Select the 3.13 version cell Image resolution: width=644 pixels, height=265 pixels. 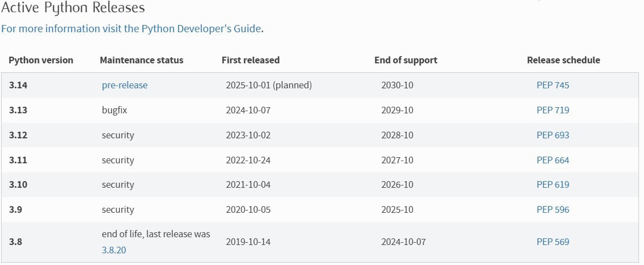click(x=18, y=110)
